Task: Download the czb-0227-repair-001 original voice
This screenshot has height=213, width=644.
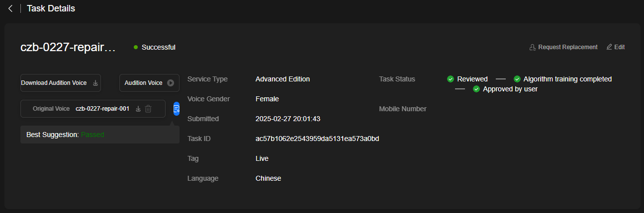Action: pos(138,109)
